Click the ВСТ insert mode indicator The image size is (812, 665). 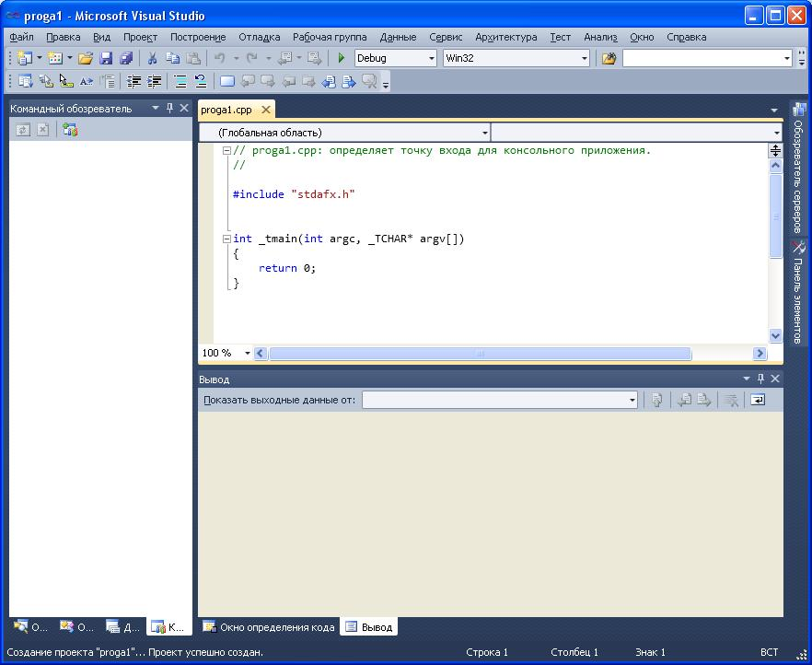(x=769, y=652)
